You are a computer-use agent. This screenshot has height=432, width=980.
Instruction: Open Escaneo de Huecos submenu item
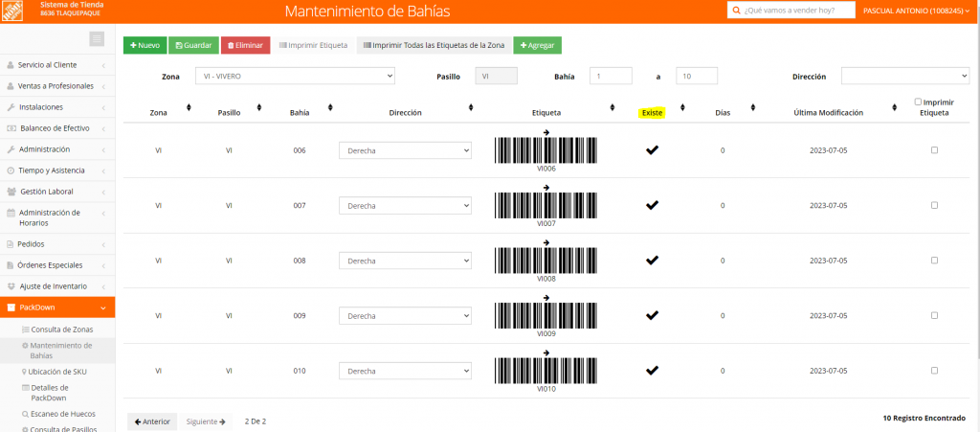click(57, 414)
